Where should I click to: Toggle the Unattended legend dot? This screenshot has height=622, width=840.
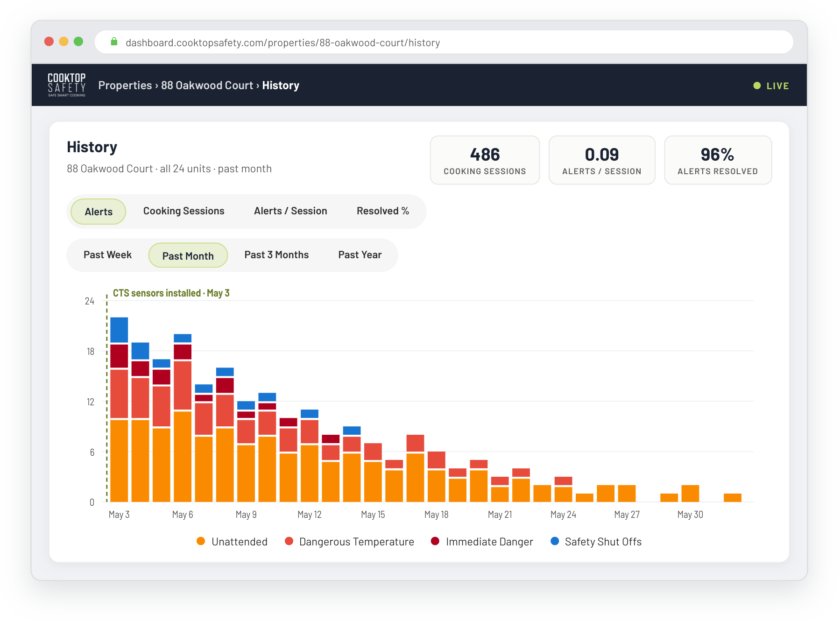pyautogui.click(x=201, y=541)
